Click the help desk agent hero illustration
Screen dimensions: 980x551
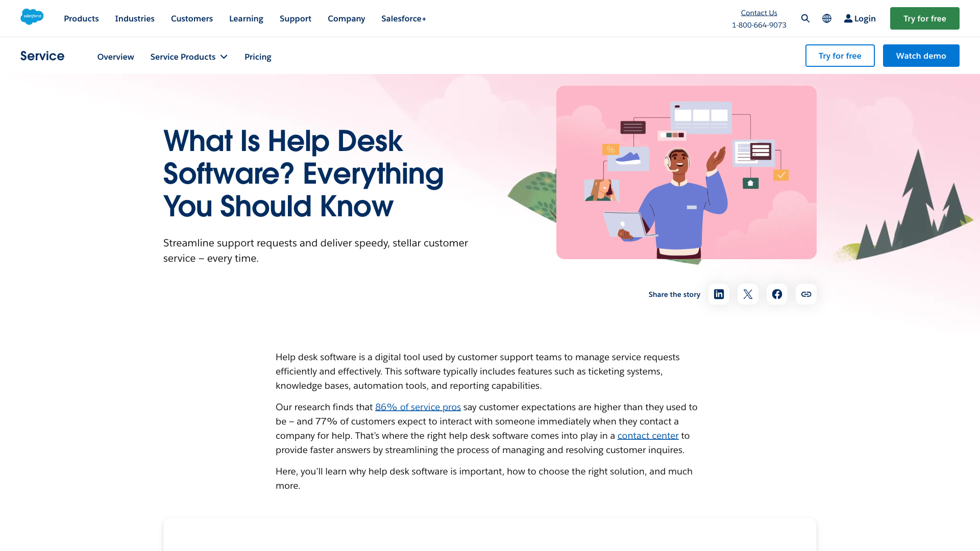point(687,172)
